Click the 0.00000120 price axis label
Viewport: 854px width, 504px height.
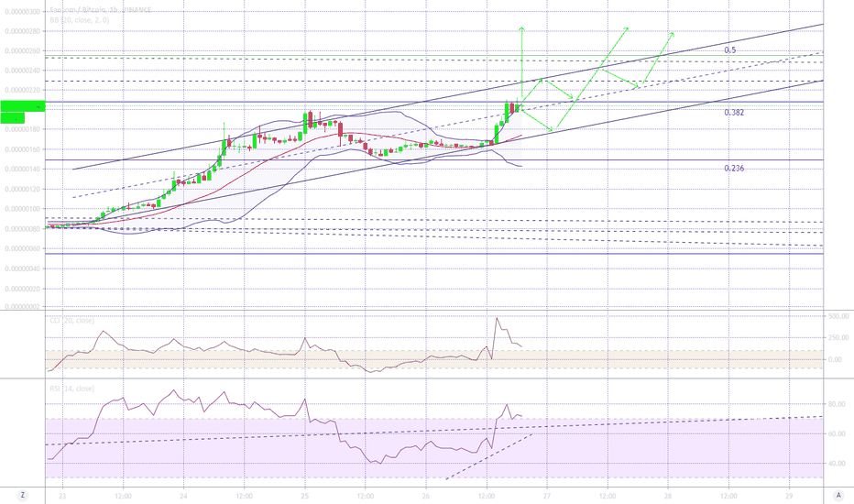[22, 189]
